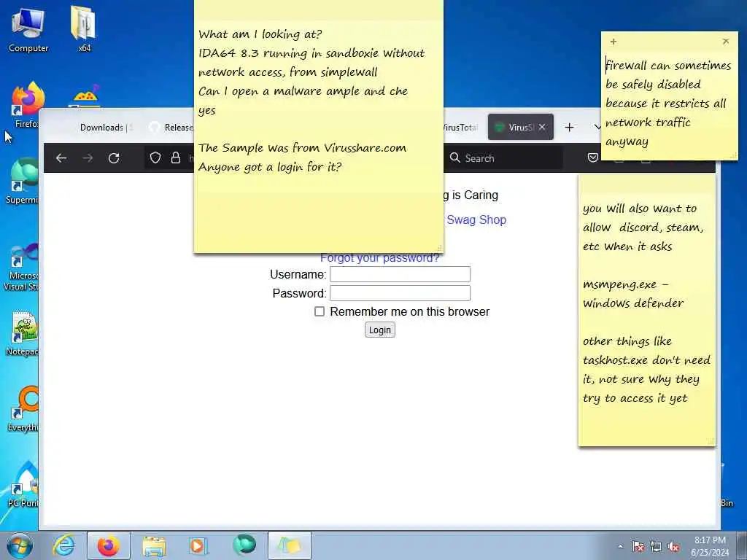747x560 pixels.
Task: Open the Swag Shop link
Action: [x=476, y=219]
